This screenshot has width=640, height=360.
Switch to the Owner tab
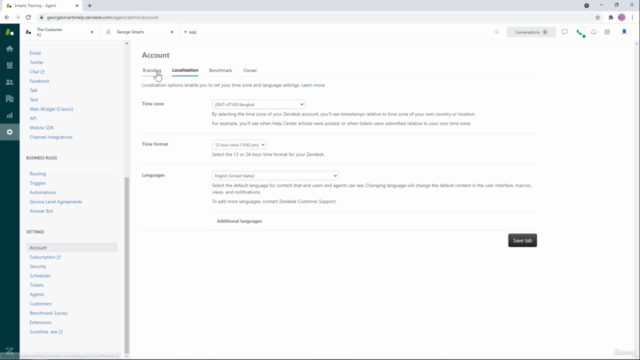coord(250,71)
